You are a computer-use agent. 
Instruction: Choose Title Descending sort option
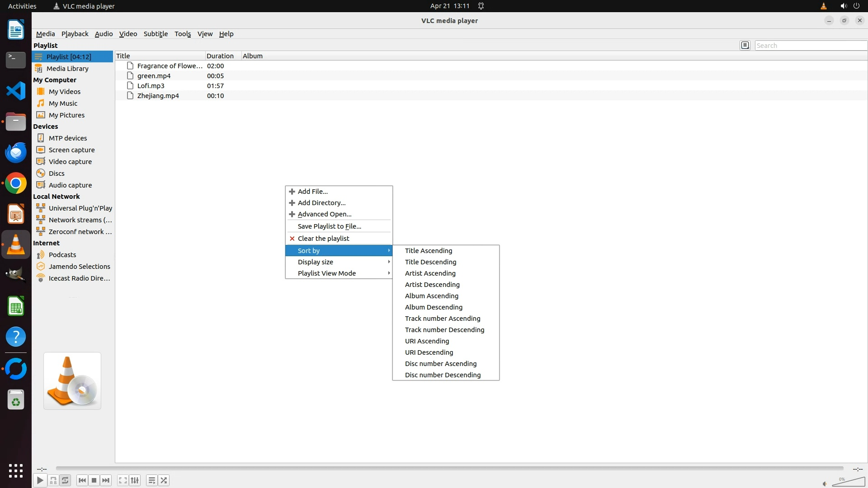click(430, 262)
